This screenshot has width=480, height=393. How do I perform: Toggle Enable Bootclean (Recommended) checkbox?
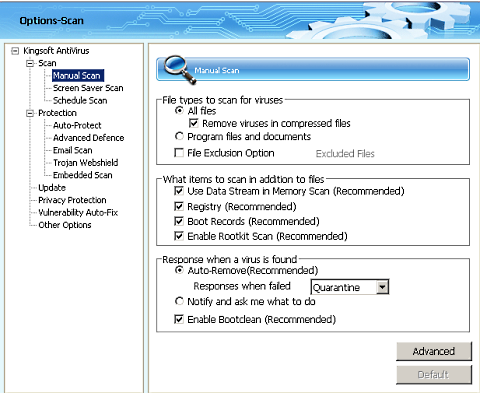point(179,319)
